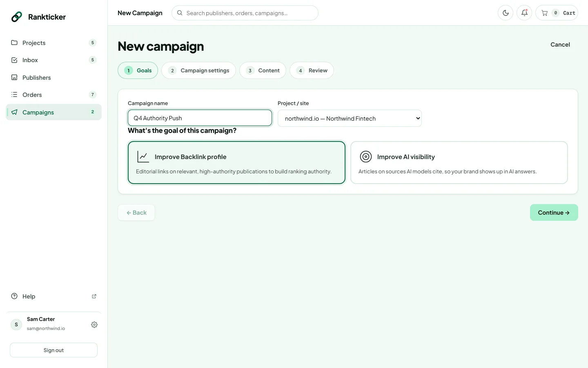Image resolution: width=588 pixels, height=368 pixels.
Task: Select the Goals step tab
Action: (x=138, y=70)
